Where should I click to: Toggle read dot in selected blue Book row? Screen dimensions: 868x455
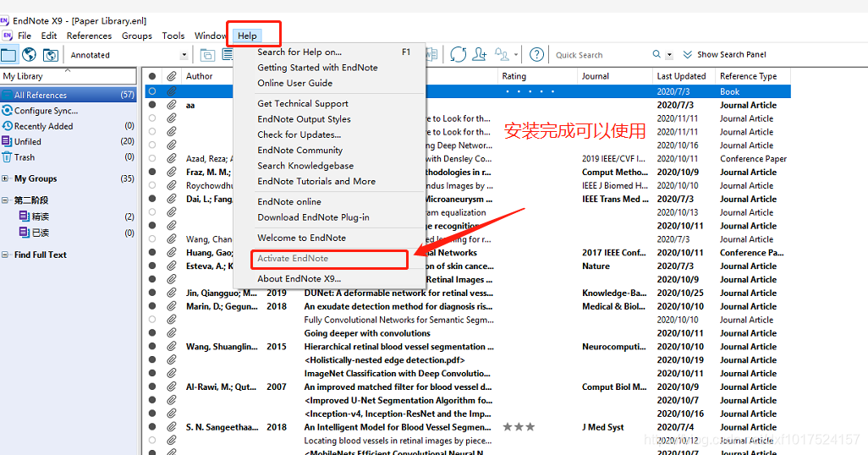pos(152,91)
